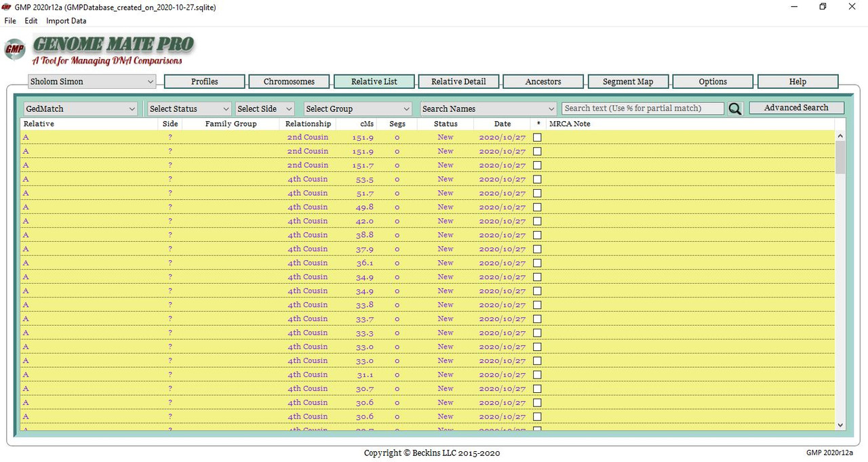The image size is (868, 462).
Task: Open the Select Status dropdown
Action: pos(189,108)
